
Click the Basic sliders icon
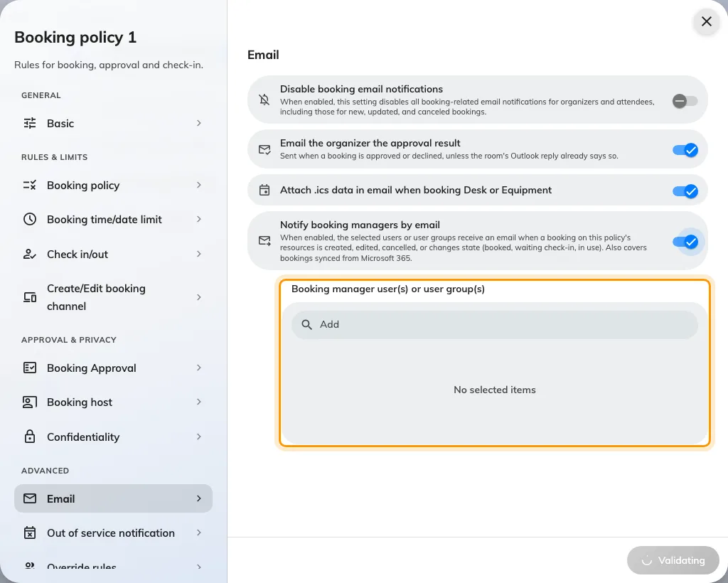30,123
